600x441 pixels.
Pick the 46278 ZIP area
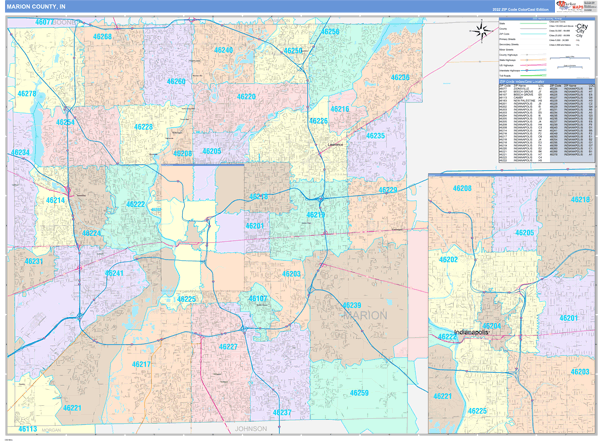(x=26, y=94)
